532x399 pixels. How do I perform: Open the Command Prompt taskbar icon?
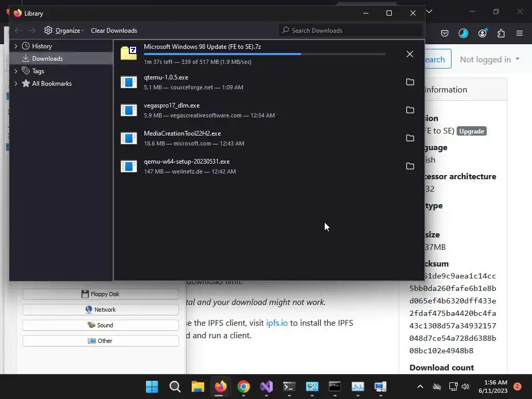pyautogui.click(x=335, y=387)
